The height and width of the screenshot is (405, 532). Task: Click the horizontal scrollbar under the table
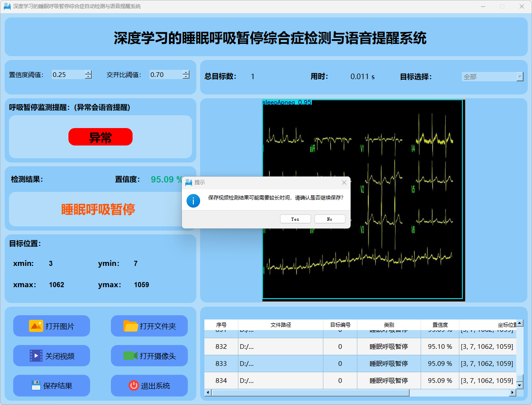point(310,393)
